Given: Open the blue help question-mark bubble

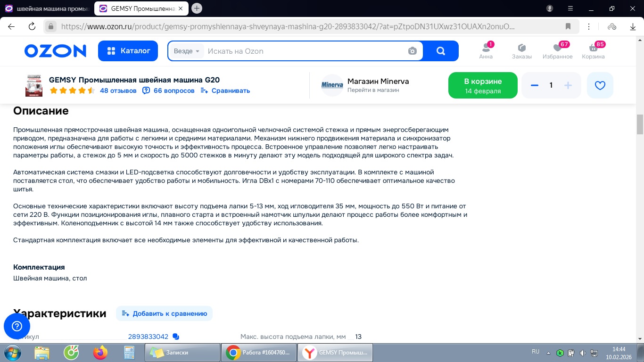Looking at the screenshot, I should [x=17, y=326].
